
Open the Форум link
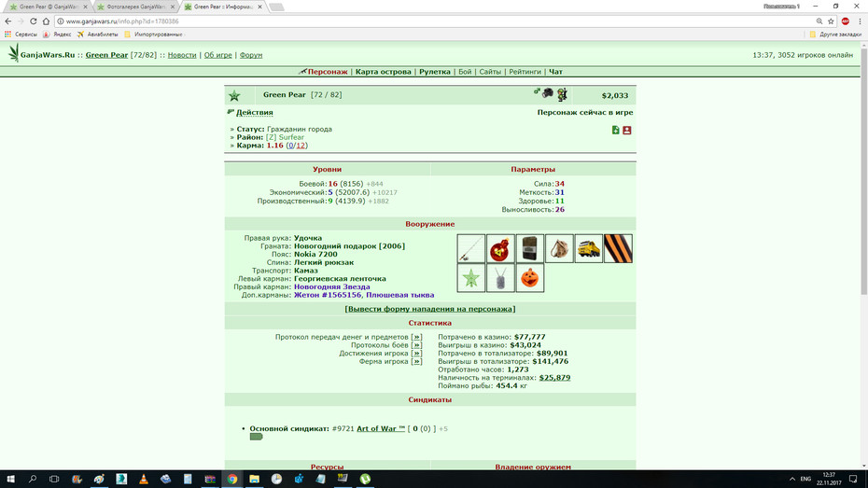coord(251,55)
